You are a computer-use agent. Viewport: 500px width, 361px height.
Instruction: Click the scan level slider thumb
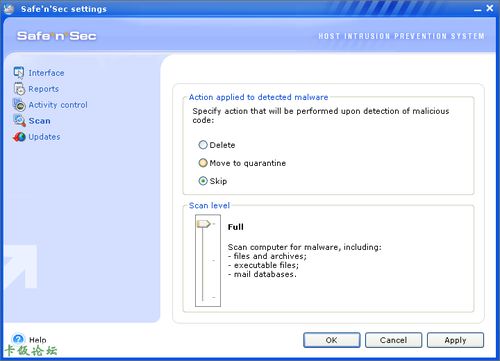203,224
